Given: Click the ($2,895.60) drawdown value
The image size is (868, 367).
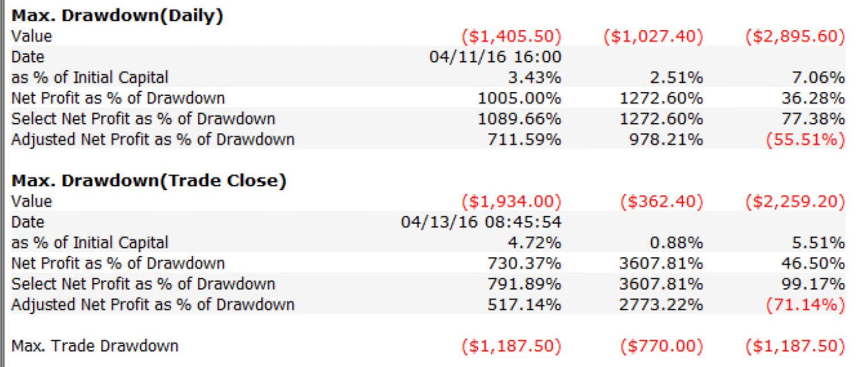Looking at the screenshot, I should click(795, 37).
